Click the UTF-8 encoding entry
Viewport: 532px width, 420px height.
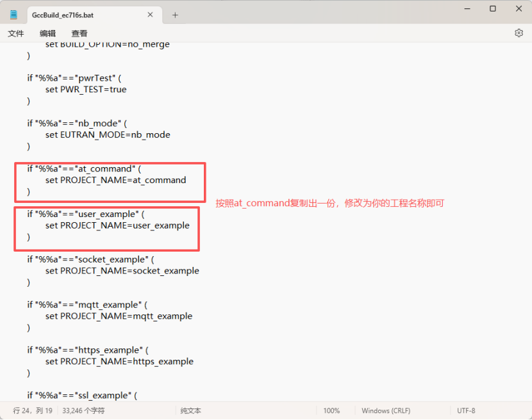tap(466, 410)
